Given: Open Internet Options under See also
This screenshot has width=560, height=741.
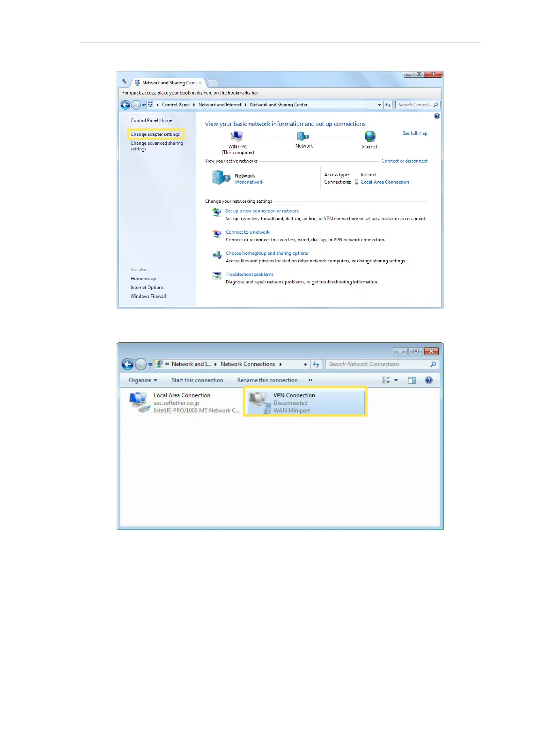Looking at the screenshot, I should 147,288.
